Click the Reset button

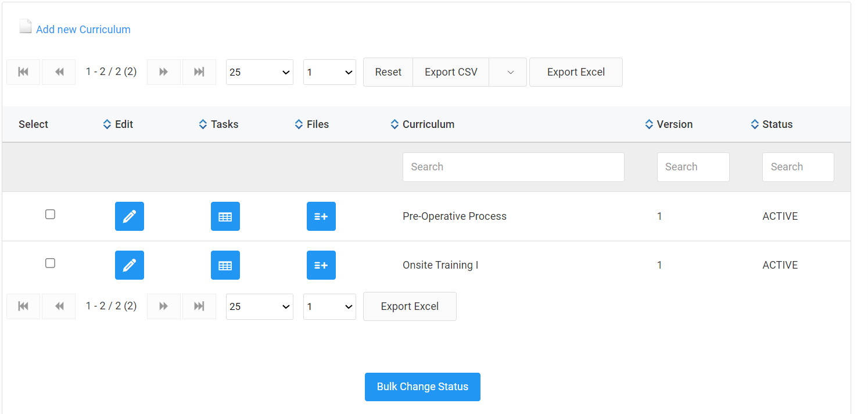(x=388, y=72)
